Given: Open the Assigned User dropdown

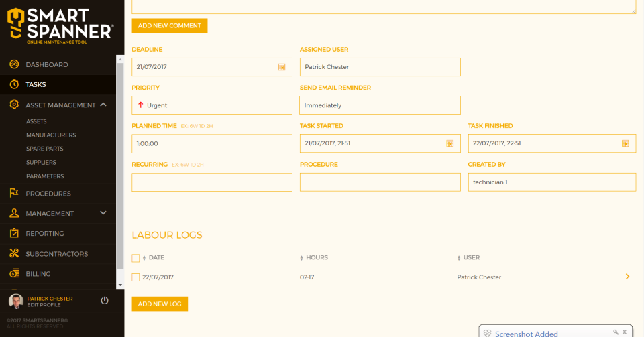Looking at the screenshot, I should click(x=380, y=67).
